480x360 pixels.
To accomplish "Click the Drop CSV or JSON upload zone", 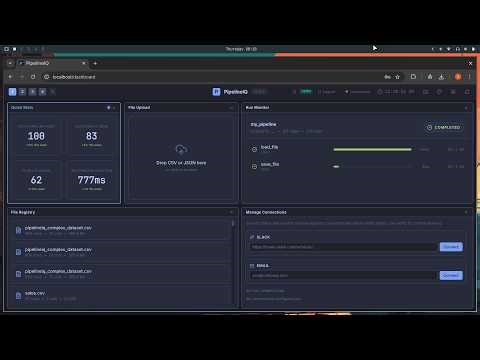I will click(181, 158).
